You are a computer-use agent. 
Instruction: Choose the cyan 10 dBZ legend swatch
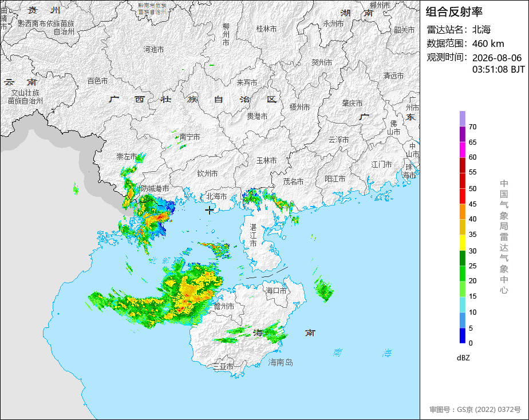(462, 304)
